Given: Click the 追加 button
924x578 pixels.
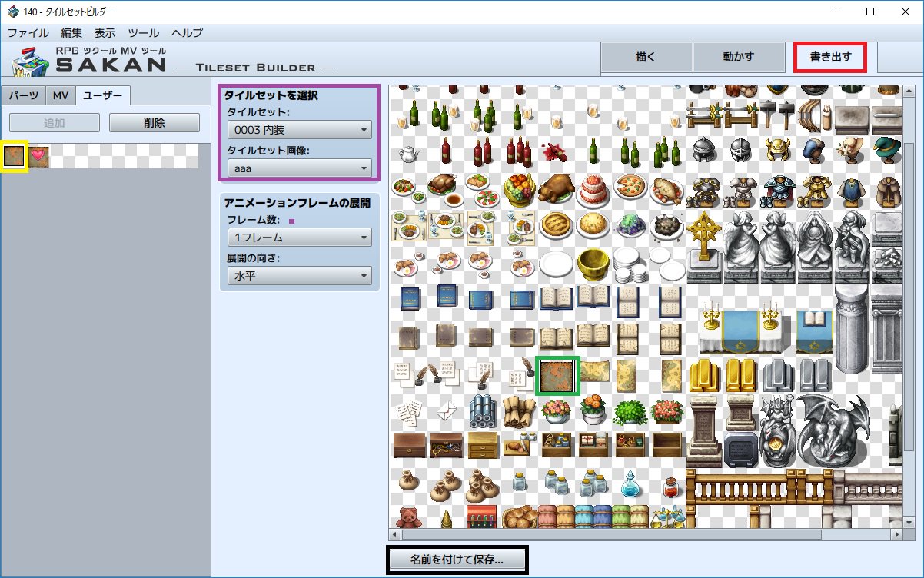Looking at the screenshot, I should (55, 122).
